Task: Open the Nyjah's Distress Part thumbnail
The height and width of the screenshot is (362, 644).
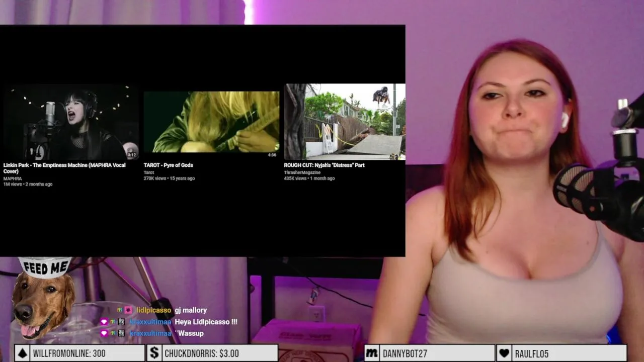Action: click(x=345, y=122)
